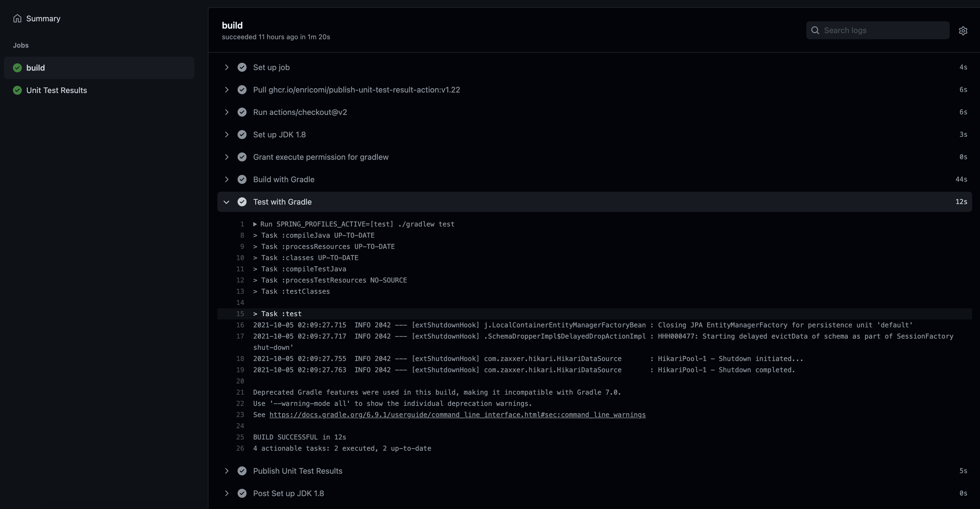Select Unit Test Results job in sidebar
The image size is (980, 509).
pos(56,90)
